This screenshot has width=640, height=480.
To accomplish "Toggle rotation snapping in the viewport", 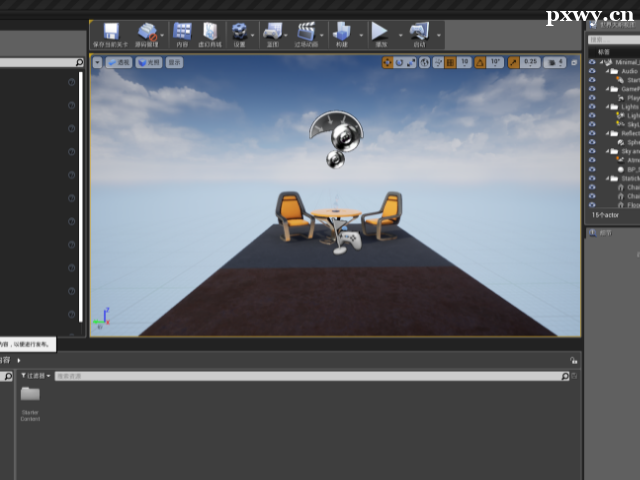I will tap(480, 62).
